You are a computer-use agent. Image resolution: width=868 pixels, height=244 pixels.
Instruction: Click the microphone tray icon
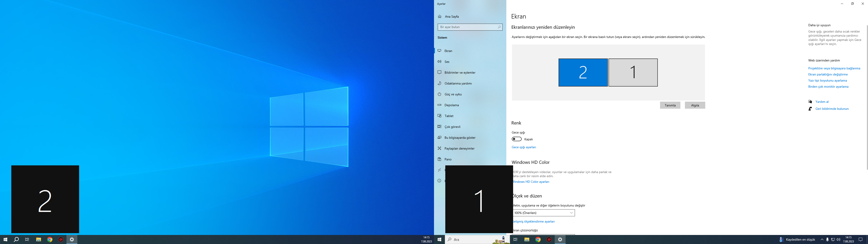[x=827, y=240]
